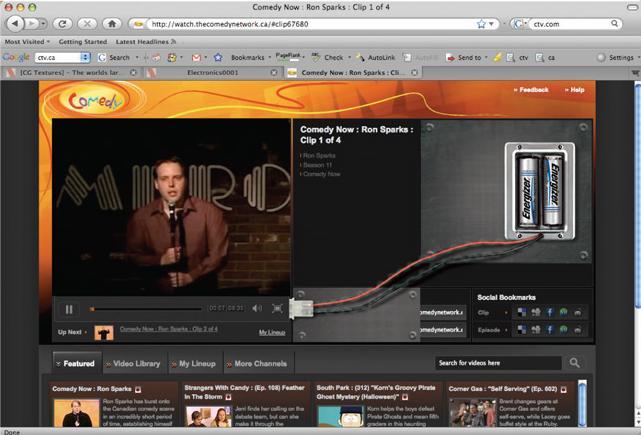Close the CG Textures tab
Screen dimensions: 641x435
133,72
